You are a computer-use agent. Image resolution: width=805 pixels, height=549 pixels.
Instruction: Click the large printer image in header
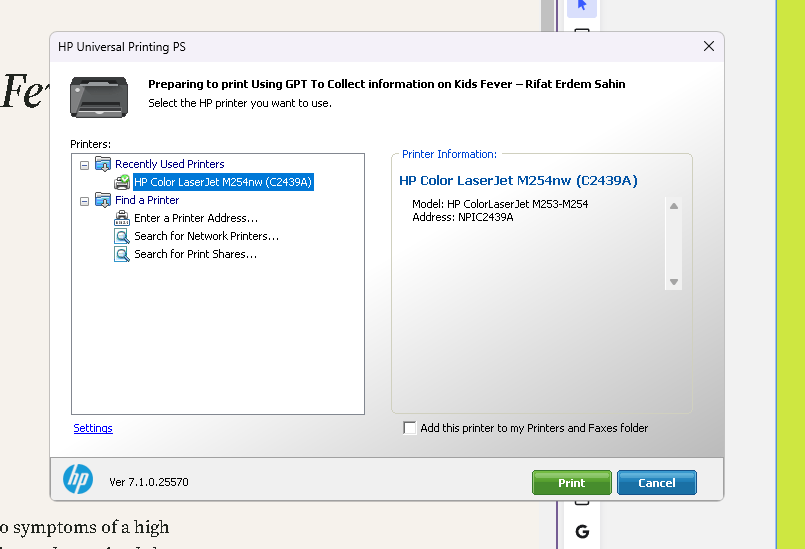tap(99, 97)
